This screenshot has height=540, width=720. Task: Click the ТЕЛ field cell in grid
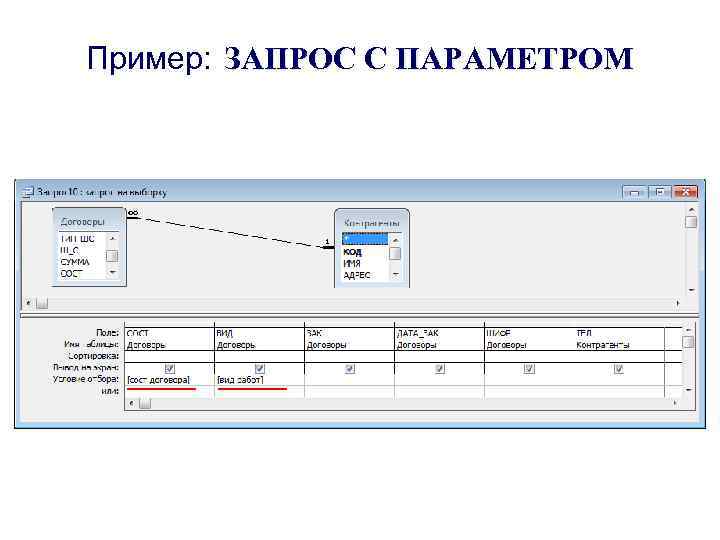pyautogui.click(x=619, y=333)
